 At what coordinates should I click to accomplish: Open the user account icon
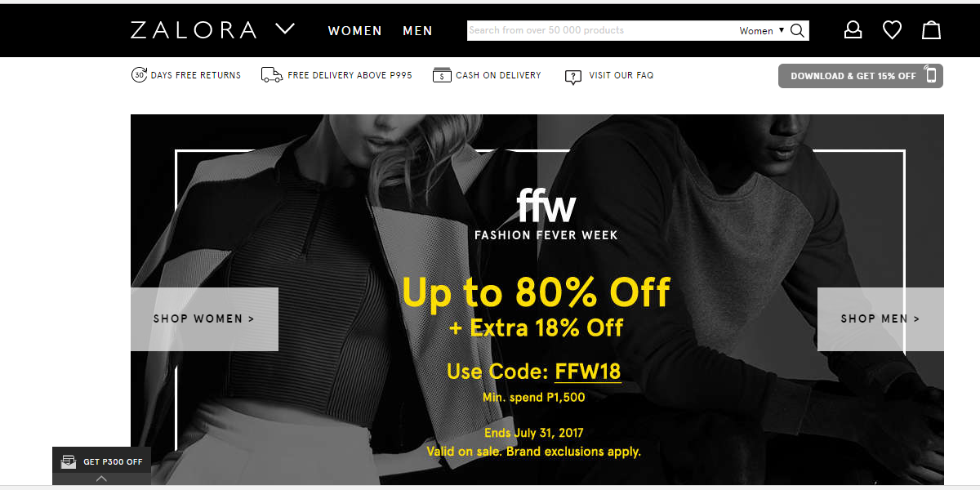pos(853,30)
